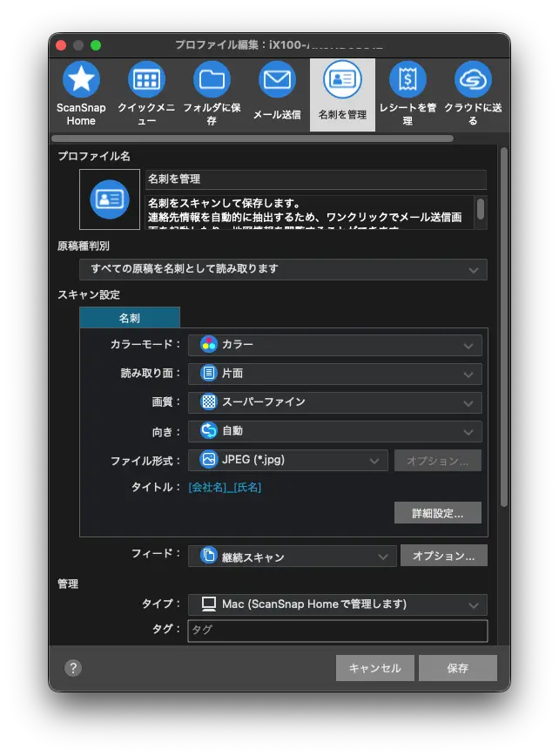The image size is (559, 756).
Task: Expand the ファイル形式 dropdown
Action: pos(287,460)
